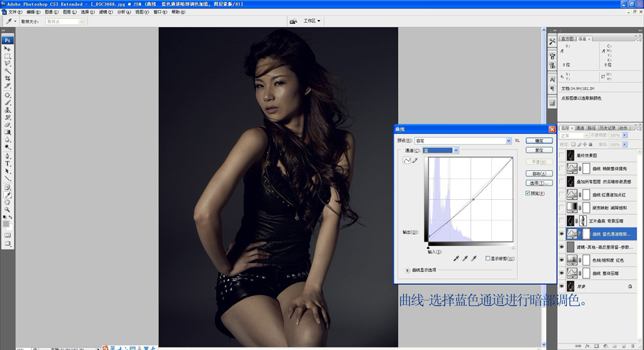644x350 pixels.
Task: Select the 曲线 红通道加点红 layer thumbnail
Action: point(572,195)
